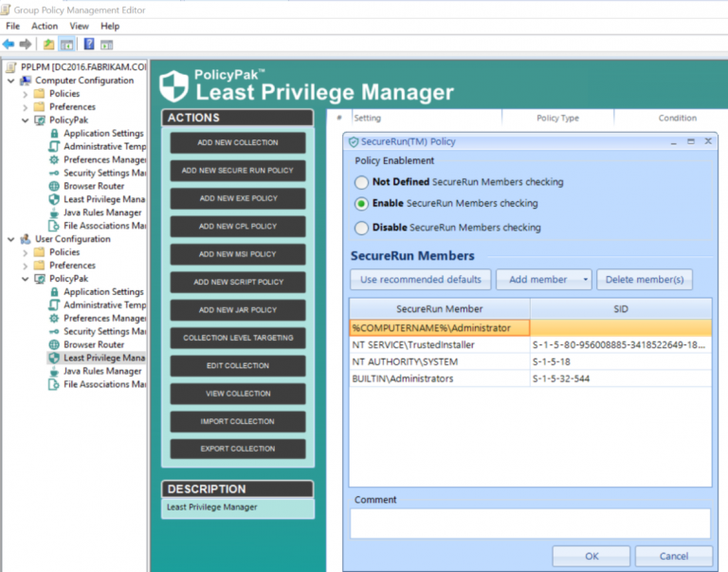Select the NT AUTHORITY\SYSTEM row
Viewport: 728px width, 572px height.
530,362
